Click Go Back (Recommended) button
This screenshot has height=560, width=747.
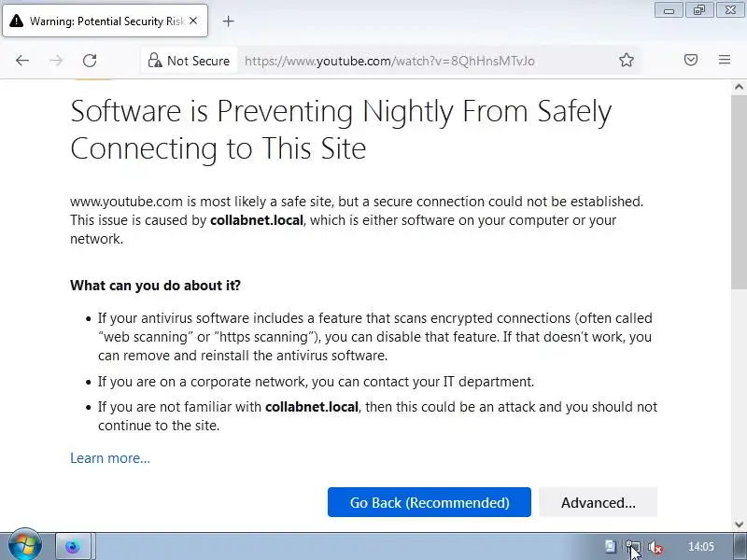click(x=429, y=502)
